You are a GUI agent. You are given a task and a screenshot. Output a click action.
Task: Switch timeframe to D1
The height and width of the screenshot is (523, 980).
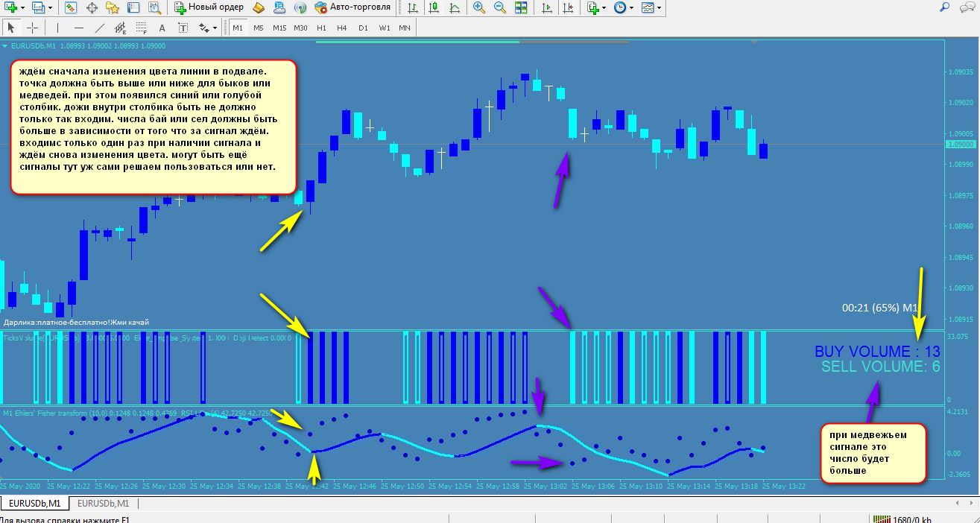tap(363, 28)
